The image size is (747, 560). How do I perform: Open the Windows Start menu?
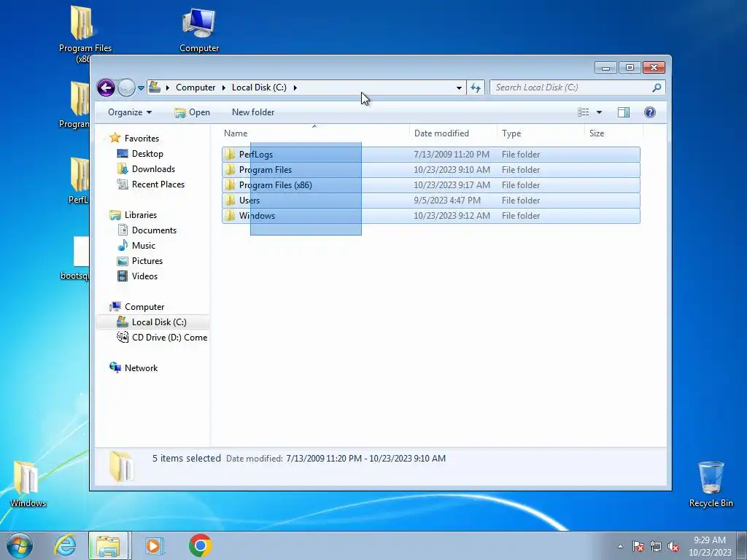pos(20,545)
